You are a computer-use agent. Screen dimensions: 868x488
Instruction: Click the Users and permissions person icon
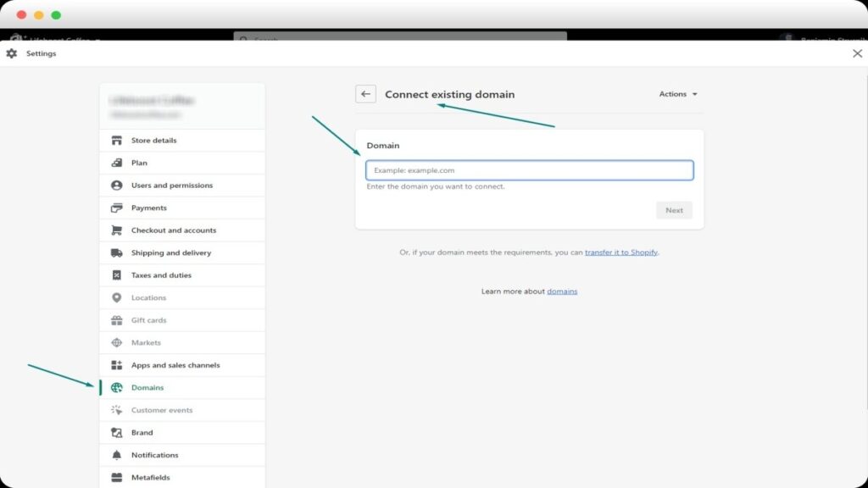[x=116, y=185]
